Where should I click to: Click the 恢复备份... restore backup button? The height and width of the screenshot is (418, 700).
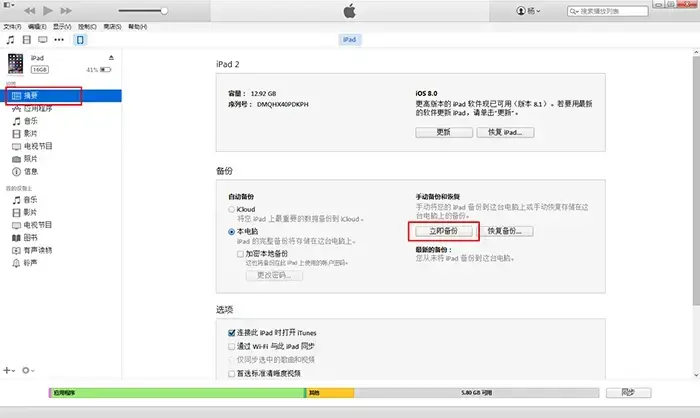(x=504, y=231)
